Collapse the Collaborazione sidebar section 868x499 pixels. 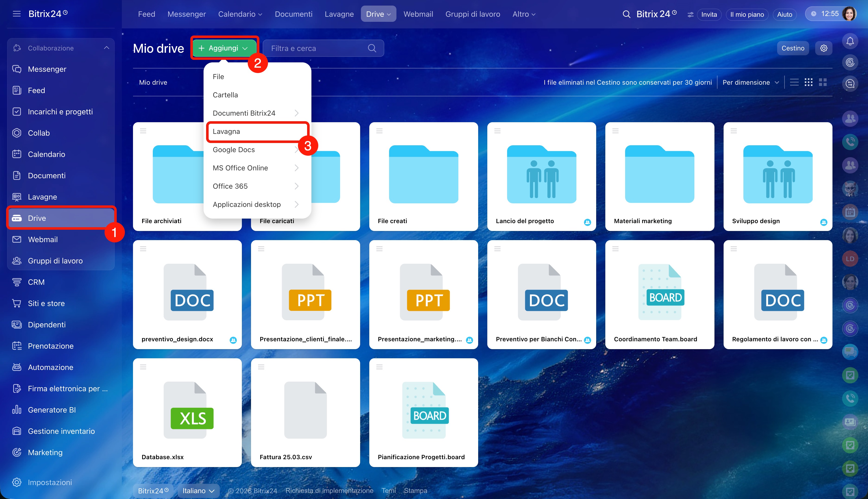tap(107, 48)
